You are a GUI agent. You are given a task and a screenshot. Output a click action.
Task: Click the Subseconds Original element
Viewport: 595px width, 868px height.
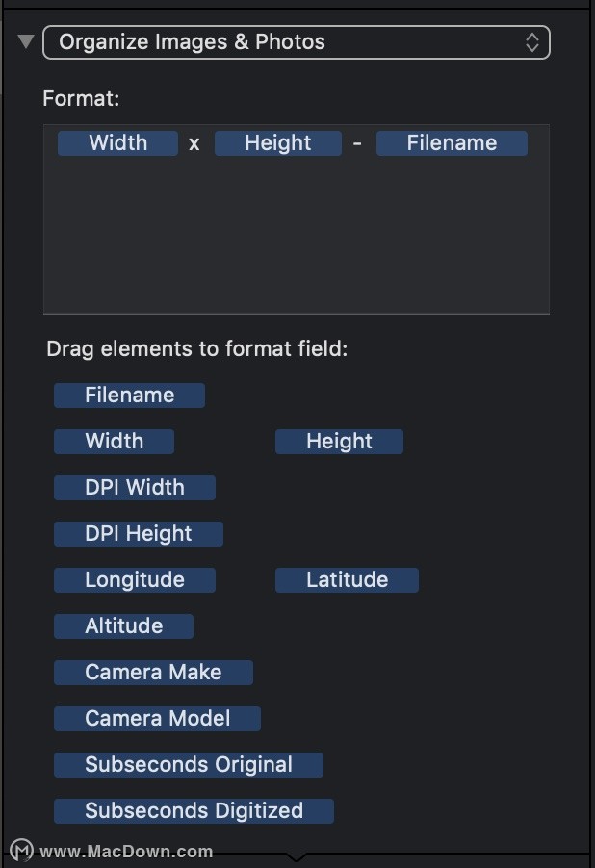189,765
